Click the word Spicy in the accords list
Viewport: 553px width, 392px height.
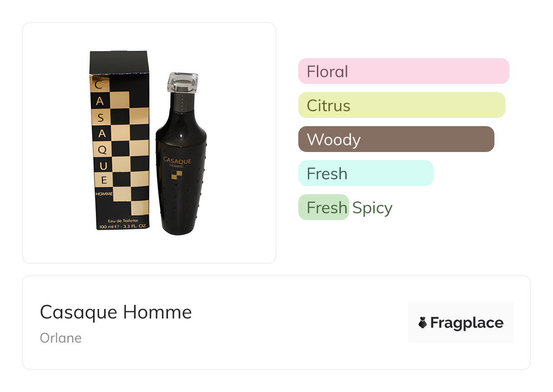point(372,208)
